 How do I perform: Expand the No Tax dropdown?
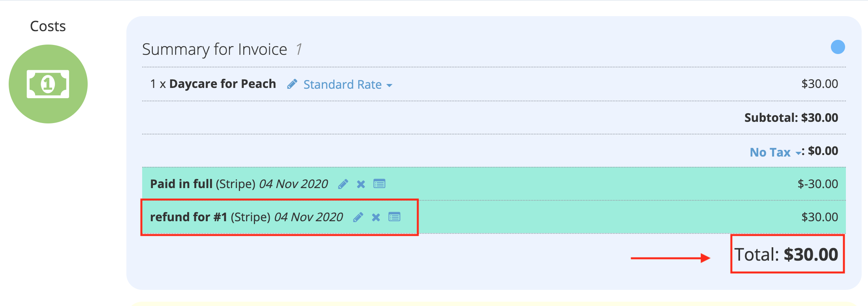[776, 152]
